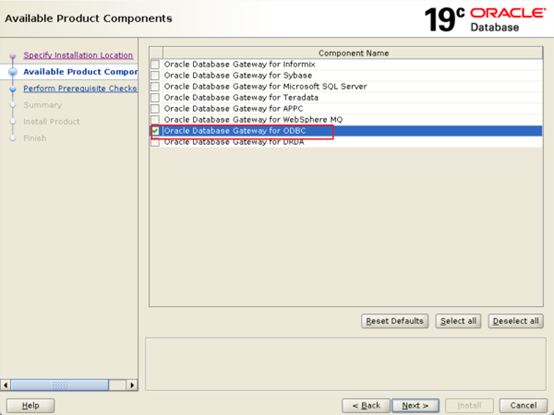Click the Reset Defaults button
This screenshot has width=554, height=415.
coord(395,321)
